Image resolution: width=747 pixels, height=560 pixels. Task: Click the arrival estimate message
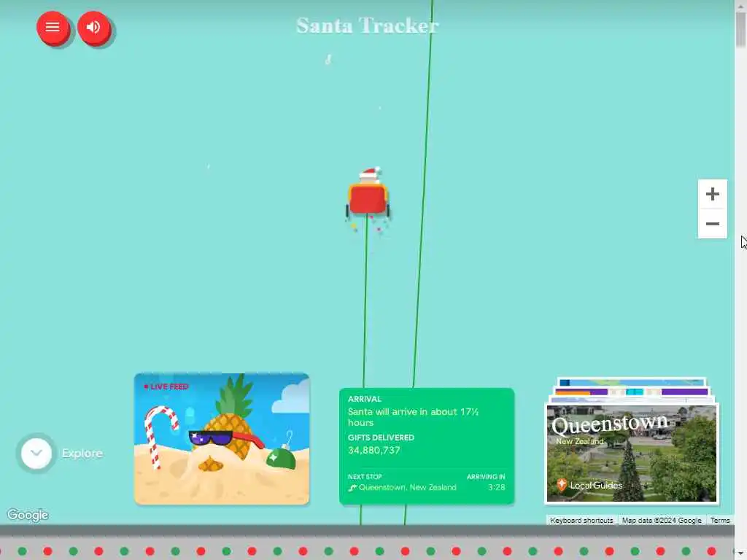tap(413, 416)
